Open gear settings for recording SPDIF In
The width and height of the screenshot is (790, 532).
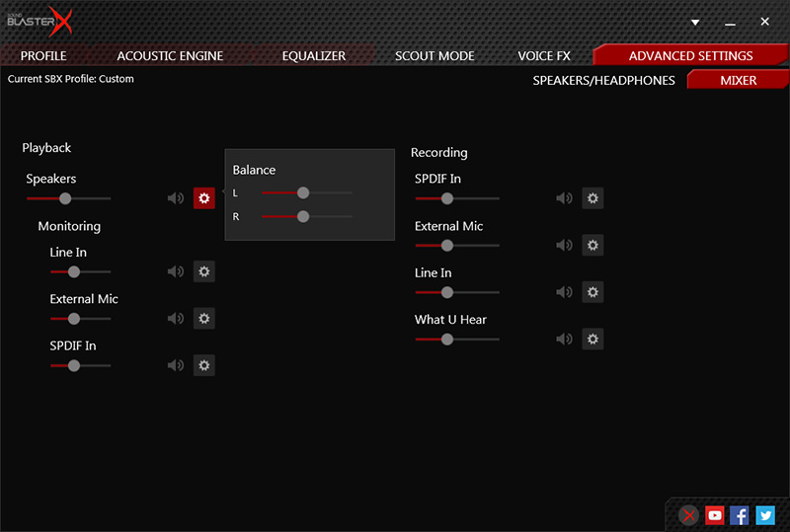coord(592,198)
